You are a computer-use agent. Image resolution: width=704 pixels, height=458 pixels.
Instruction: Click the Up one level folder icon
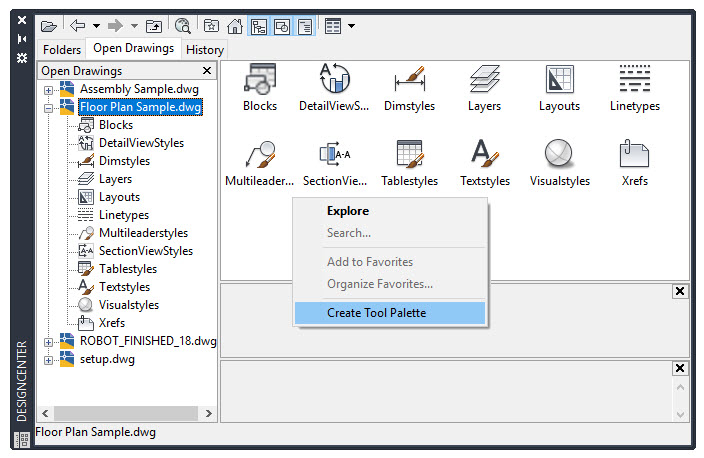[154, 26]
